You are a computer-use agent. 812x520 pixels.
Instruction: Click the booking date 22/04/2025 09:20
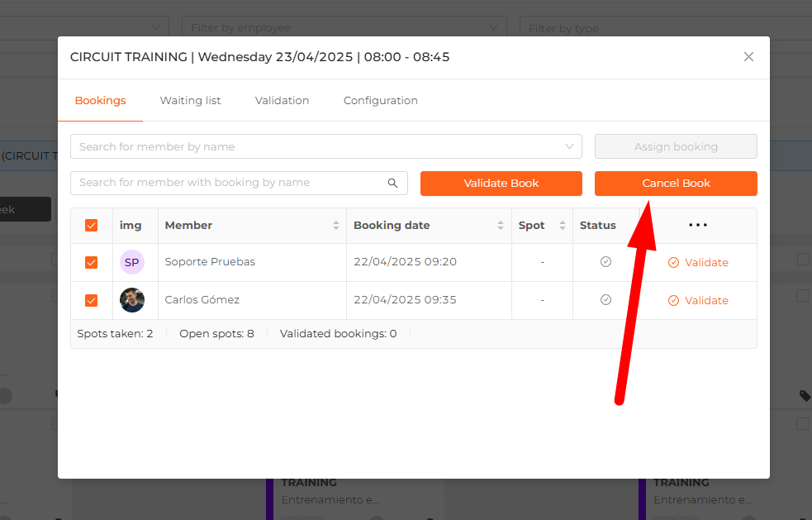pyautogui.click(x=405, y=262)
